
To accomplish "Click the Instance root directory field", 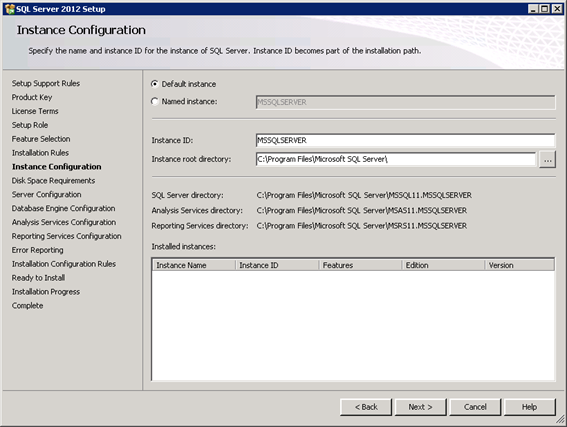I will click(x=396, y=159).
